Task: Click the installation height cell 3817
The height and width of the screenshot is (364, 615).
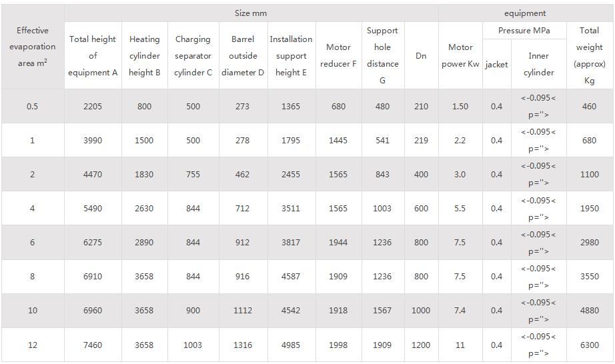Action: point(291,243)
